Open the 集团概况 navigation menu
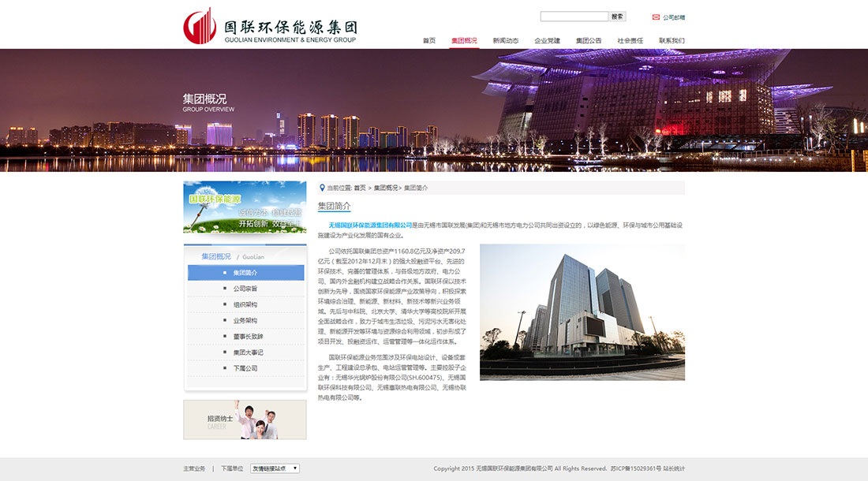The image size is (868, 481). pos(464,39)
